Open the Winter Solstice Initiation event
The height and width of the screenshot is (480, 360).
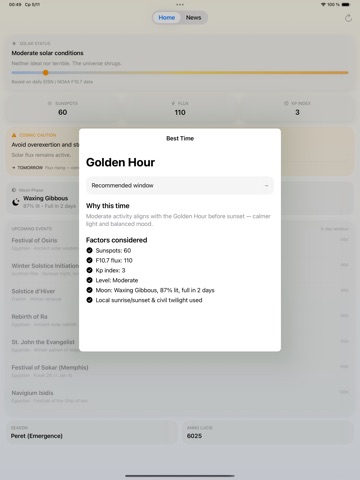point(180,269)
